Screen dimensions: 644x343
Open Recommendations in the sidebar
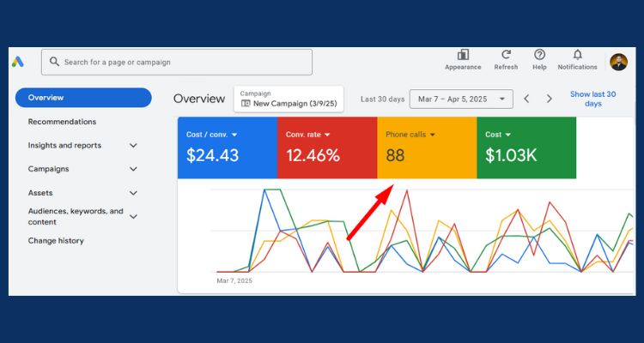(62, 122)
